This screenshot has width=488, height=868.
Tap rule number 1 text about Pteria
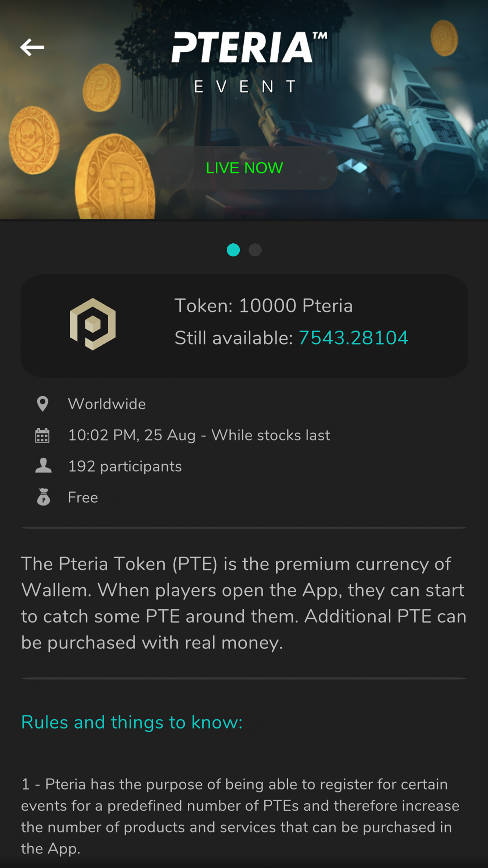pyautogui.click(x=240, y=816)
